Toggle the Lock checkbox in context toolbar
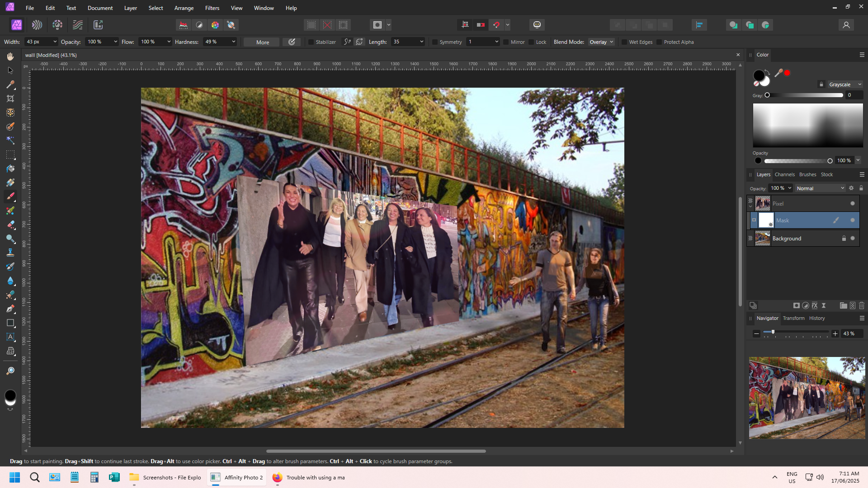868x488 pixels. pos(531,42)
